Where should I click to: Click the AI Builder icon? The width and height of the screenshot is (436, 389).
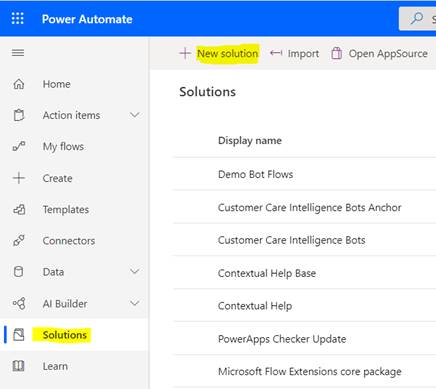pos(19,303)
